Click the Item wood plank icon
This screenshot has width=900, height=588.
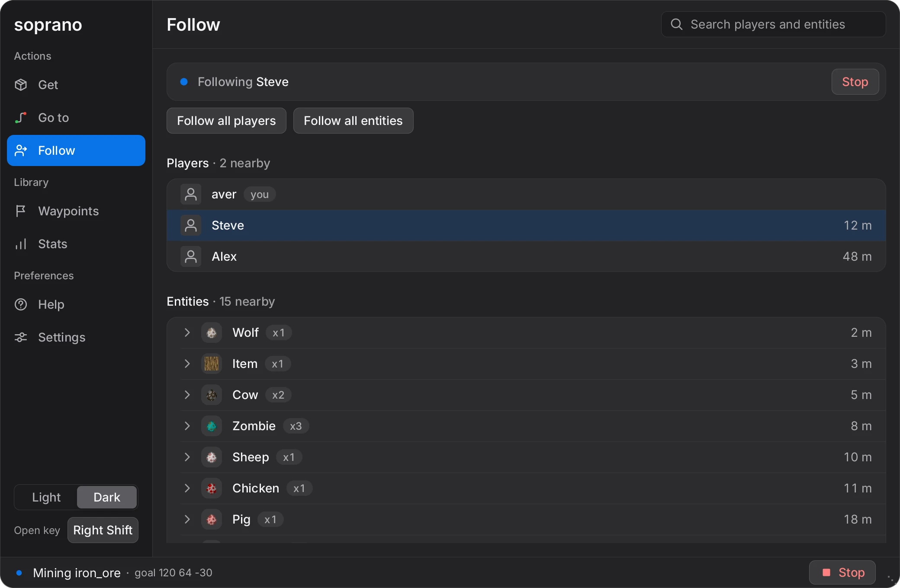coord(212,364)
